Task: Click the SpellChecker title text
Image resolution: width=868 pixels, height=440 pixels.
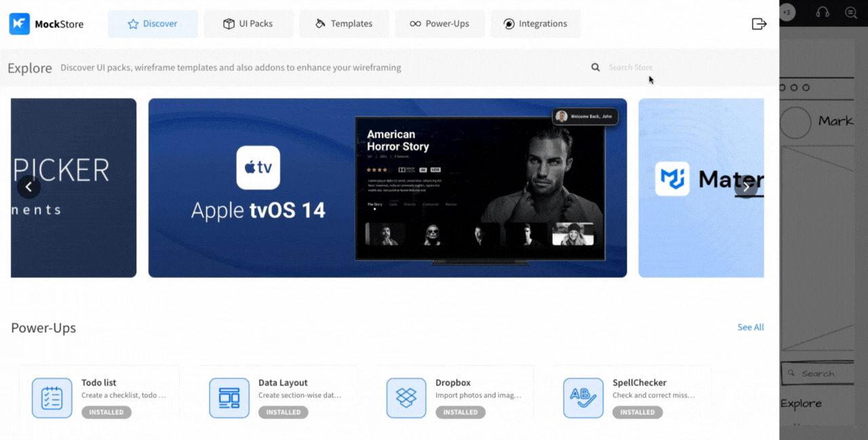Action: (639, 382)
